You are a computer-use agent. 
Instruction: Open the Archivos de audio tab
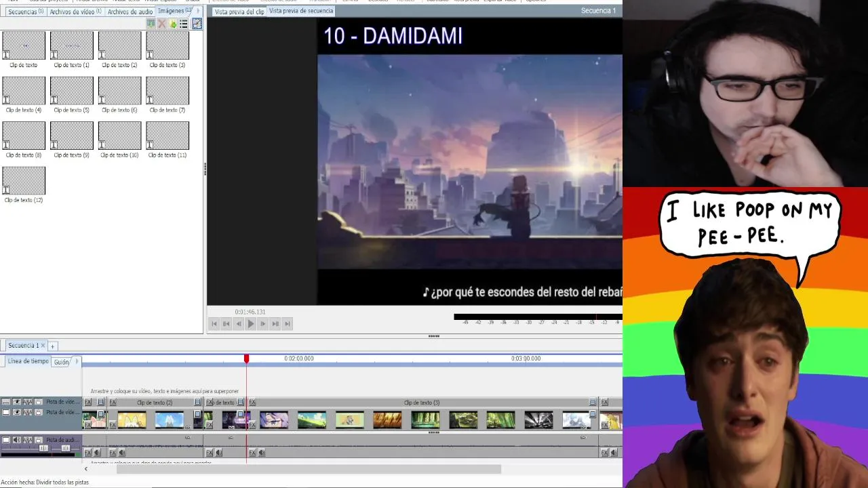(130, 12)
